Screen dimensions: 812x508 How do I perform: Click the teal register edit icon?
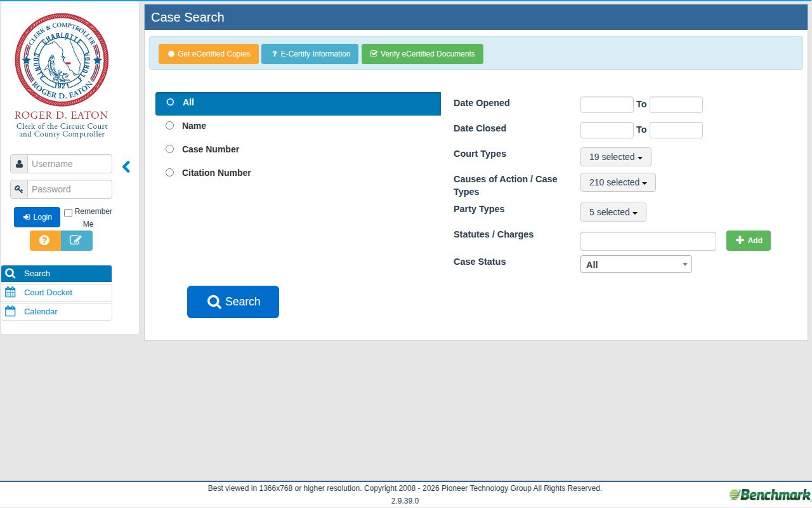(x=77, y=241)
